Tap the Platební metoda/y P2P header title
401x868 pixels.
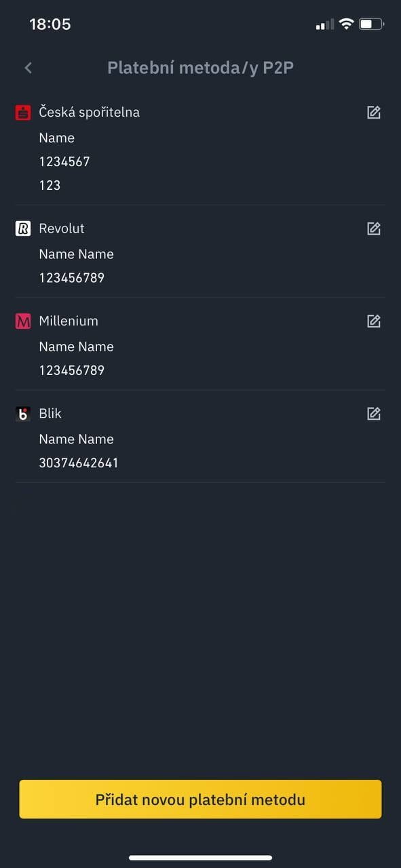click(x=201, y=68)
